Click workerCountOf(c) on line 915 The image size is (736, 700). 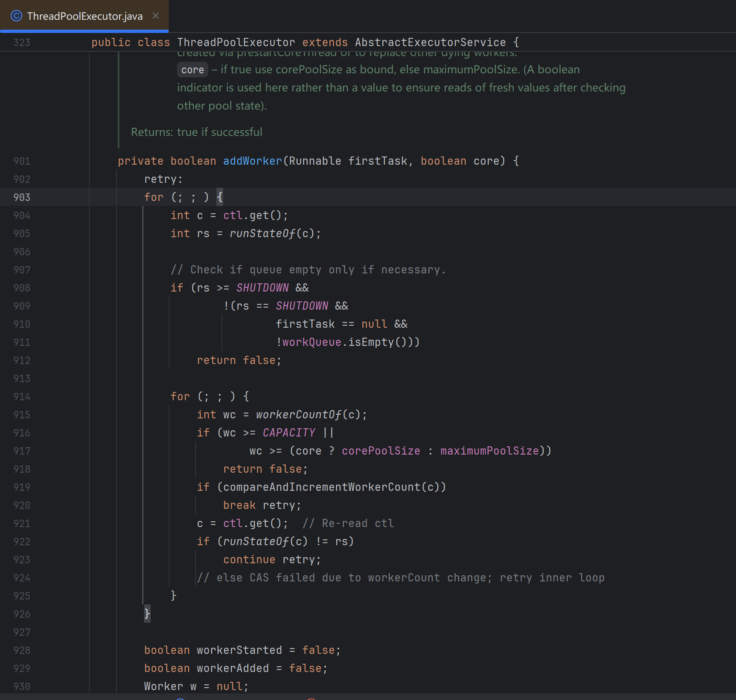308,415
